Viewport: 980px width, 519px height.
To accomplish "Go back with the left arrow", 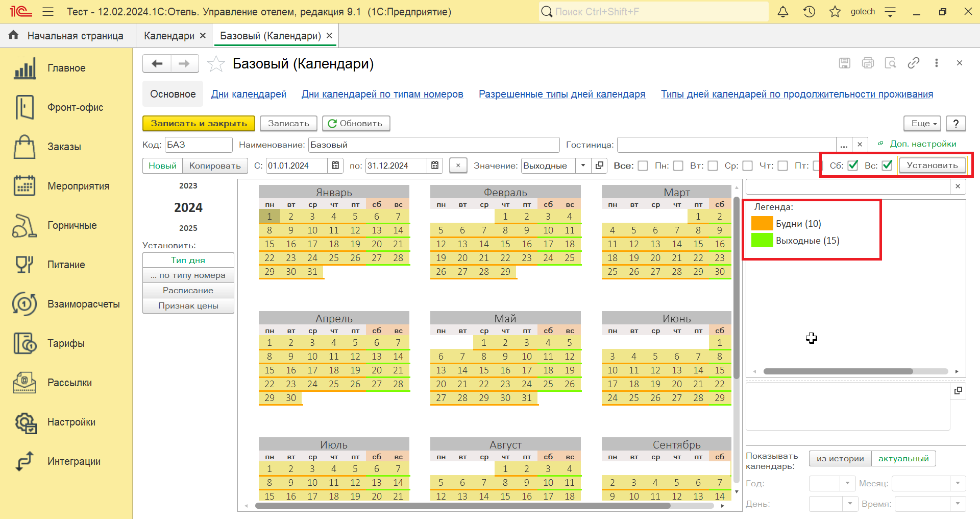I will tap(157, 64).
